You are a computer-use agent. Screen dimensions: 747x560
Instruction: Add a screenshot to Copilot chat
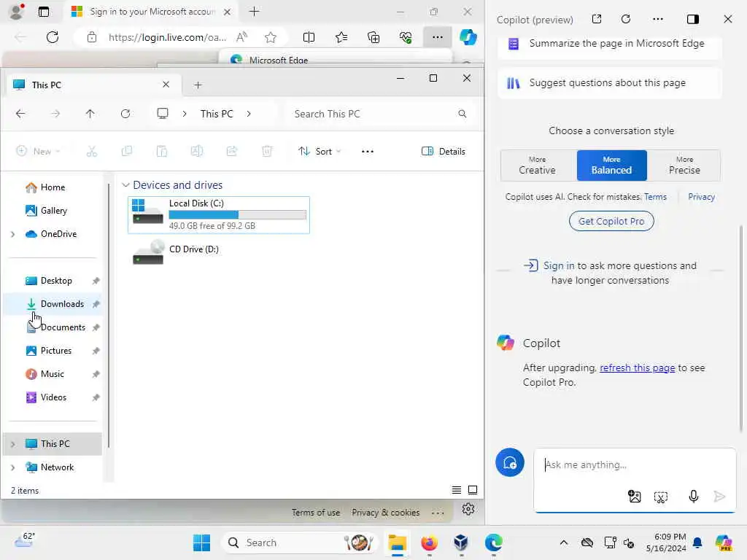(x=661, y=497)
